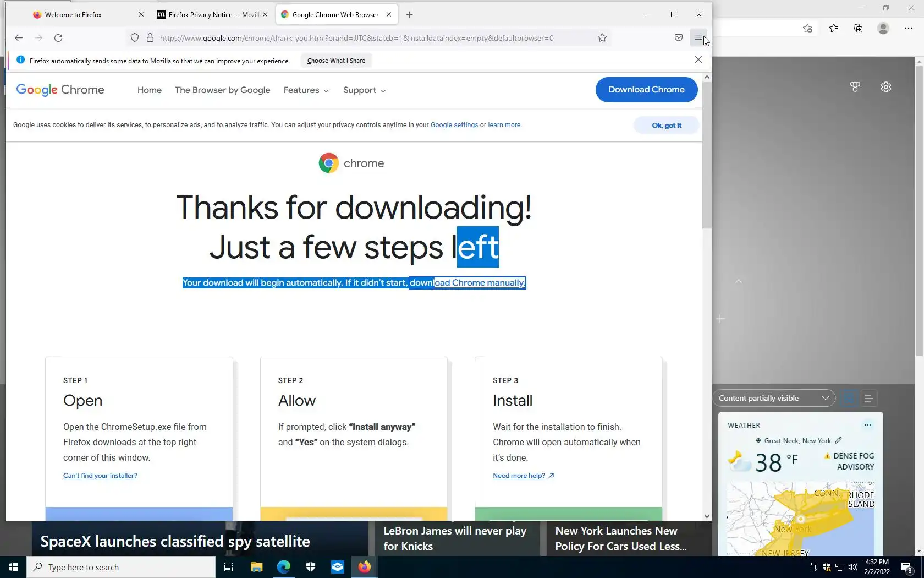This screenshot has width=924, height=578.
Task: Dismiss the Firefox data sharing notification bar
Action: 698,59
